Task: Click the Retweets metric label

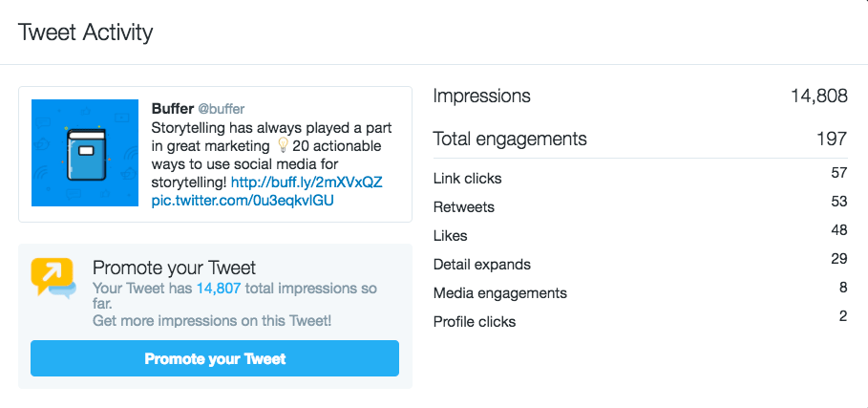Action: [464, 206]
